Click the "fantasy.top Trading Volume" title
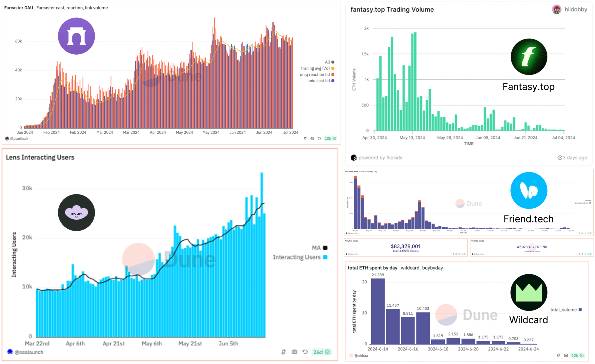 [392, 9]
